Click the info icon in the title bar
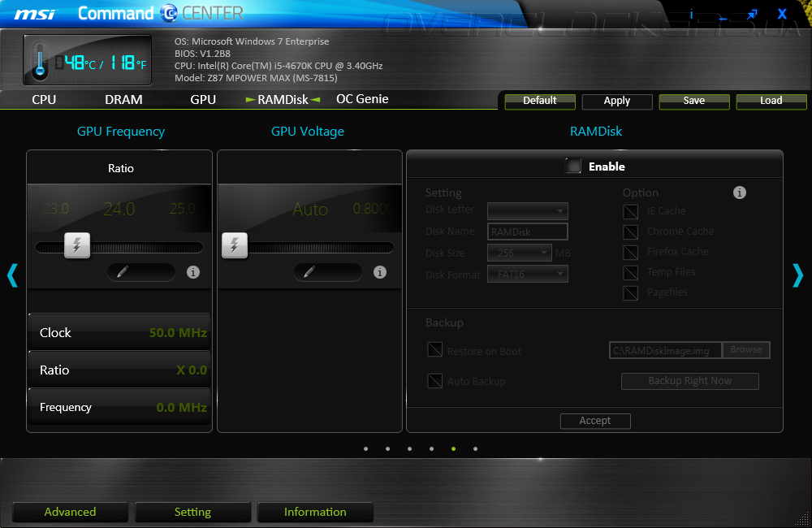Viewport: 812px width, 528px height. click(x=691, y=14)
